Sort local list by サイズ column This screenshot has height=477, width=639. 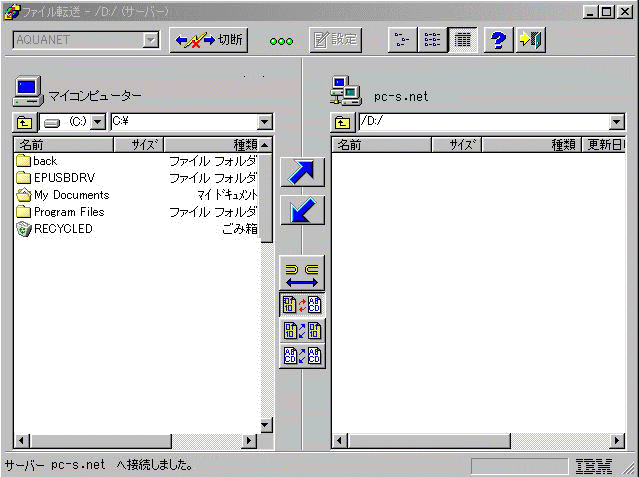coord(139,145)
